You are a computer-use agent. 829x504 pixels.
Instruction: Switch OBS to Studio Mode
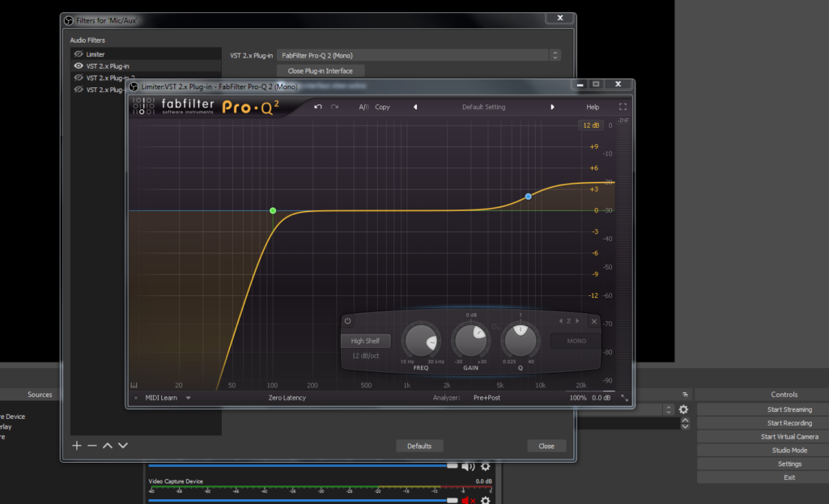789,451
